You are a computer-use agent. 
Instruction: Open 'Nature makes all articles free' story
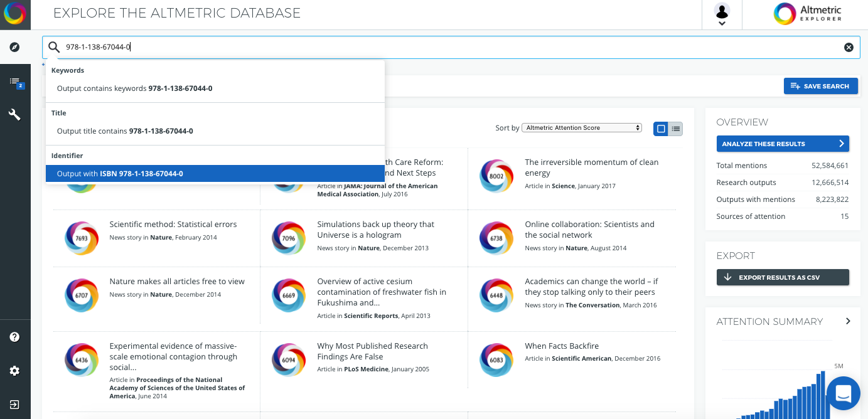point(177,282)
